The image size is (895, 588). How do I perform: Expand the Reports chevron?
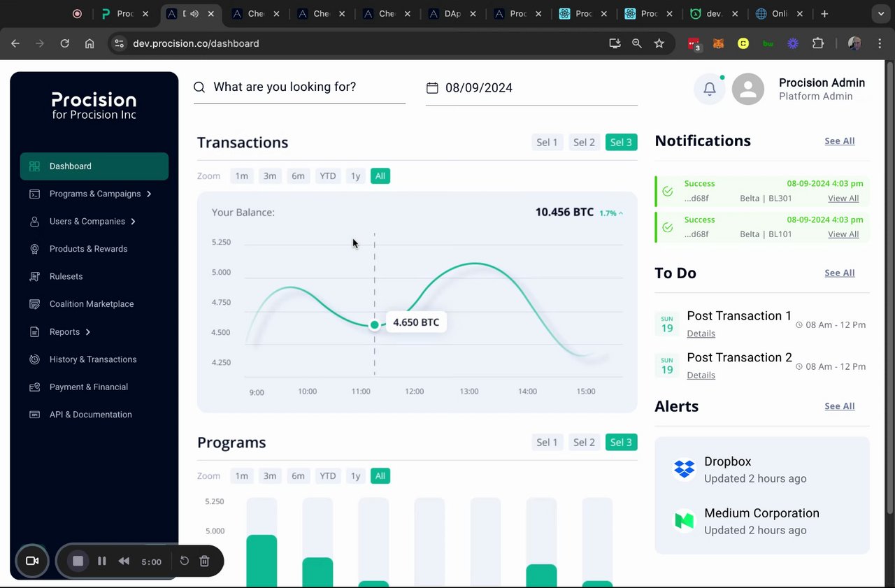click(x=87, y=332)
